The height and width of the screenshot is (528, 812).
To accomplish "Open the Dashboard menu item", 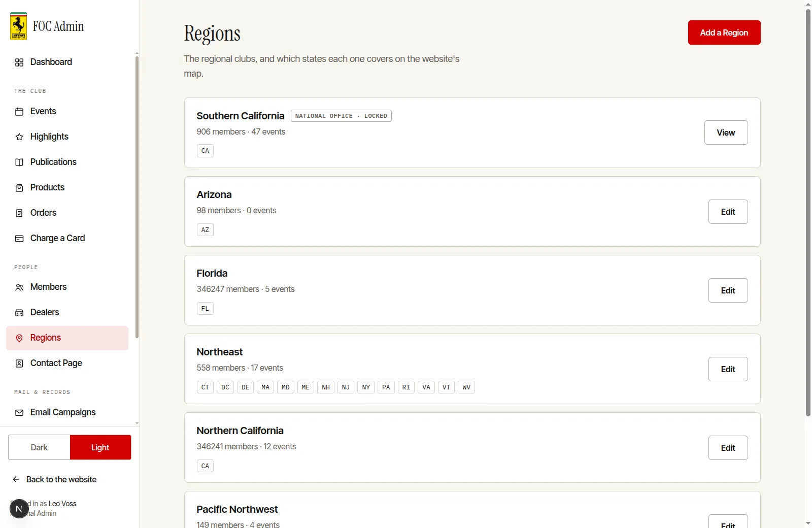I will point(67,62).
